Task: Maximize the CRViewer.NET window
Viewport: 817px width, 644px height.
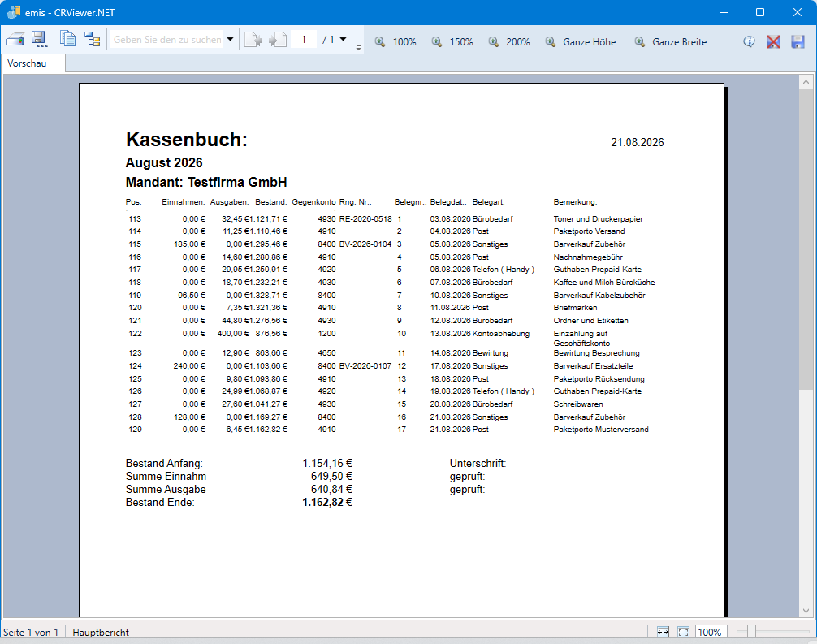Action: (x=760, y=12)
